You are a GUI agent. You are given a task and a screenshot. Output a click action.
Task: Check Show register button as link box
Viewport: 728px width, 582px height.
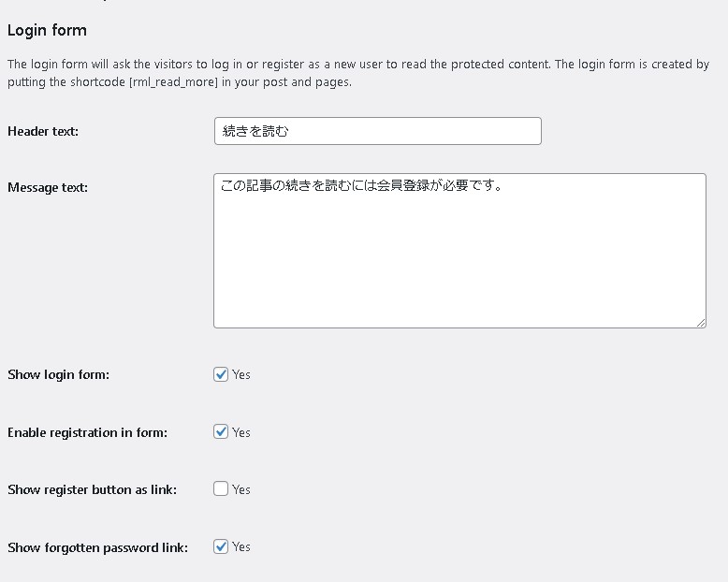(221, 488)
